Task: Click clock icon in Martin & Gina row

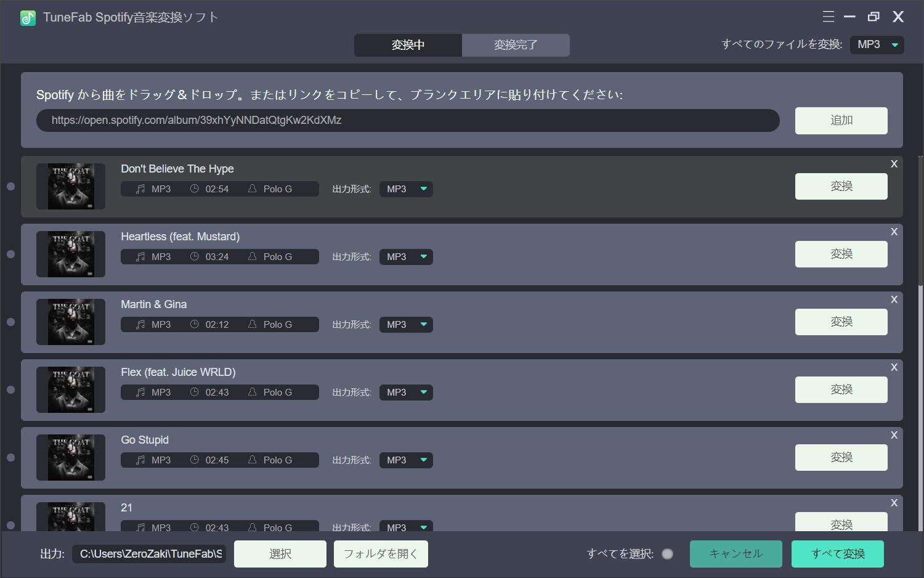Action: 194,324
